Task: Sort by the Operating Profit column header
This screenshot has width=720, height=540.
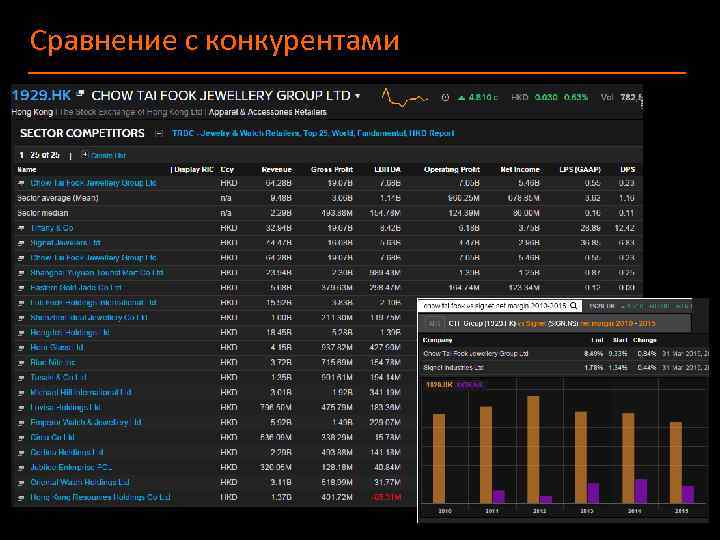Action: 452,170
